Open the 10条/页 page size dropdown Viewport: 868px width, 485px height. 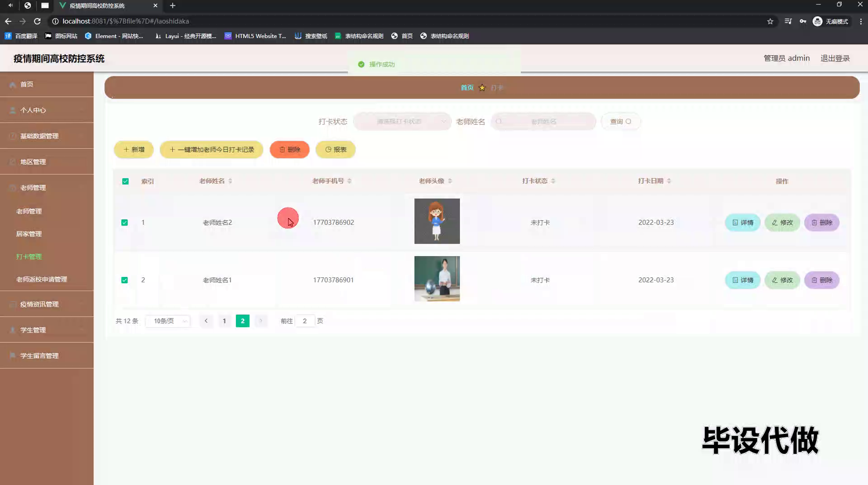click(168, 321)
